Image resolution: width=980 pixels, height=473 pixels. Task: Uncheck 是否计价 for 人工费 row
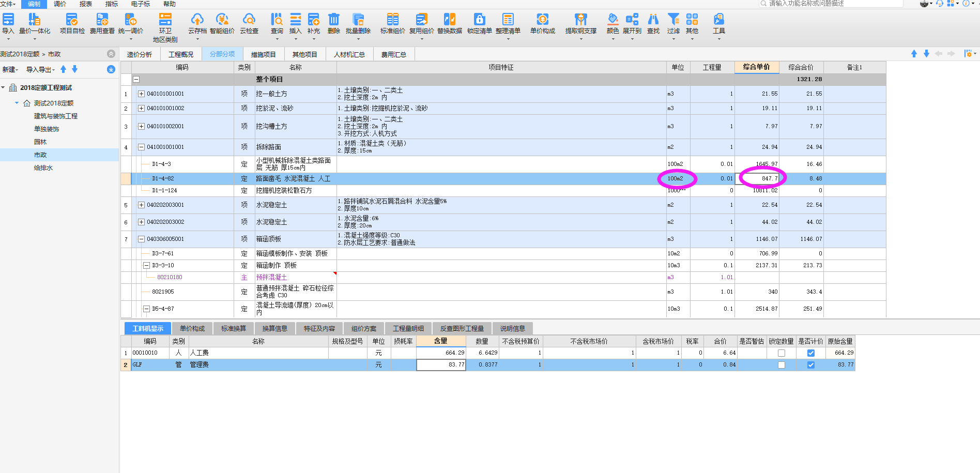point(810,353)
